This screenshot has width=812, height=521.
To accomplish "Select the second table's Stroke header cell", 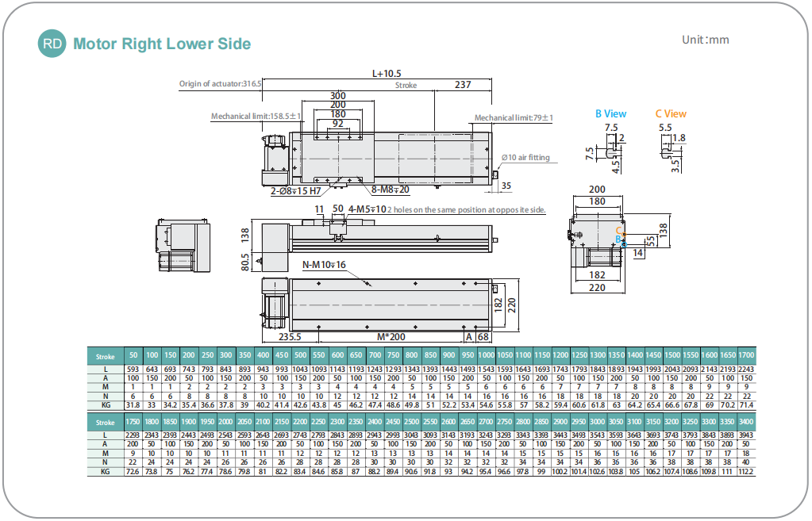I will pyautogui.click(x=105, y=422).
